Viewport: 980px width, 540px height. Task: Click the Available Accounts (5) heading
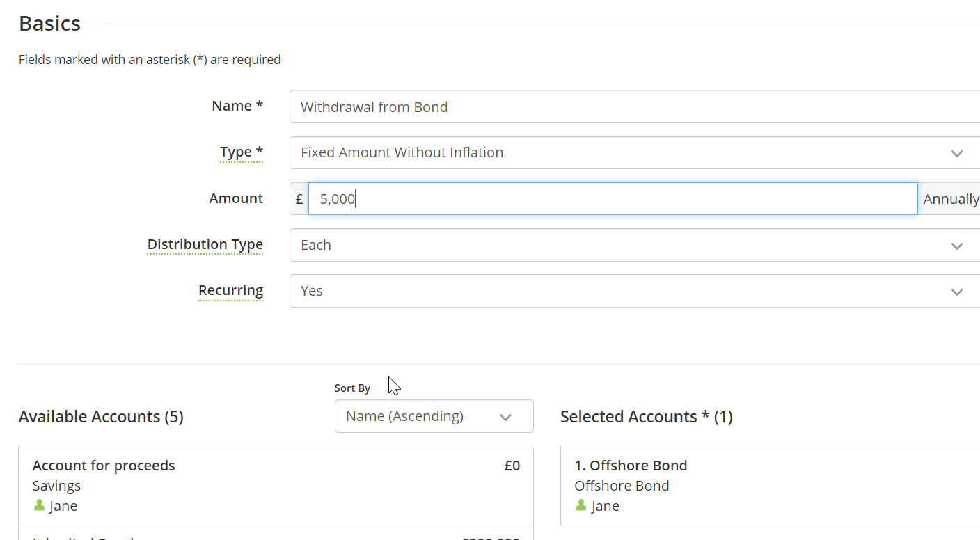click(101, 416)
